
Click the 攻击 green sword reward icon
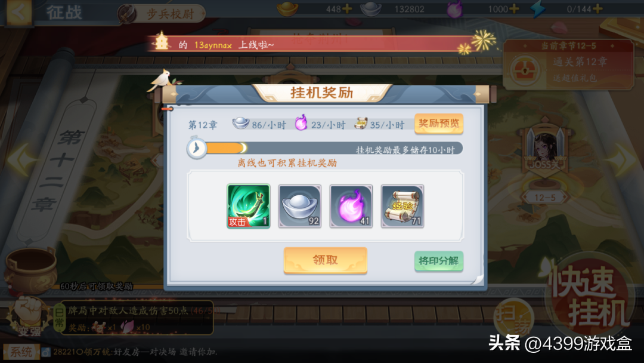pos(249,206)
